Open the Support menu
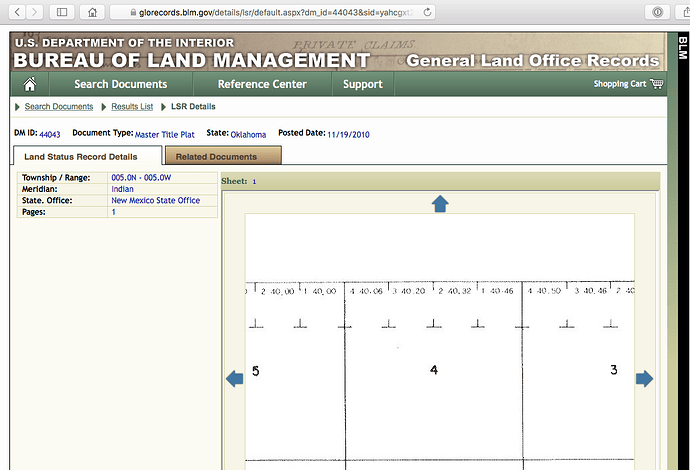 tap(363, 84)
